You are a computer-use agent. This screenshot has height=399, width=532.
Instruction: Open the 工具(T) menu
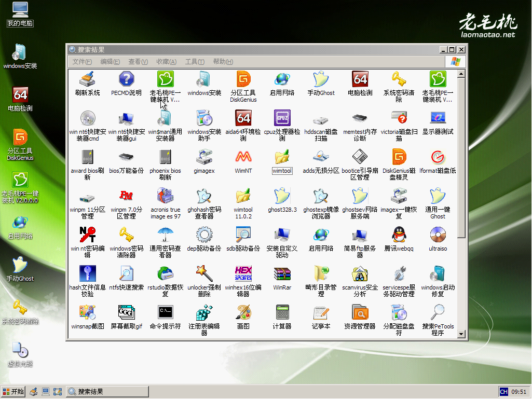pos(195,62)
